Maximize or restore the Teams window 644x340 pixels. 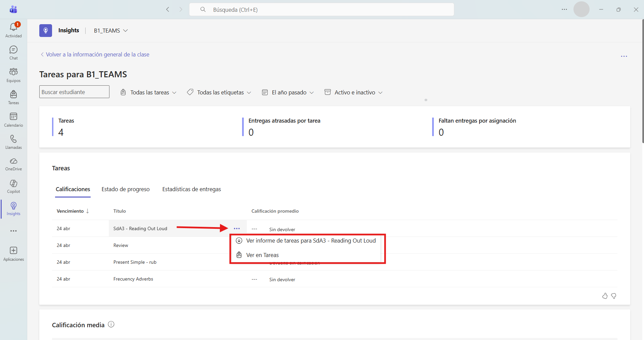[x=618, y=9]
